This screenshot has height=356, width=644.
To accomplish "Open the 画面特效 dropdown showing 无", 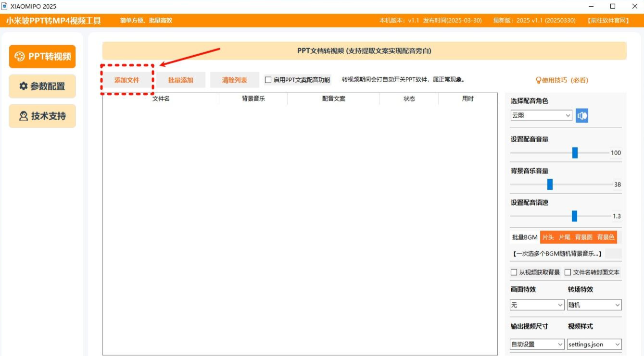I will tap(537, 305).
